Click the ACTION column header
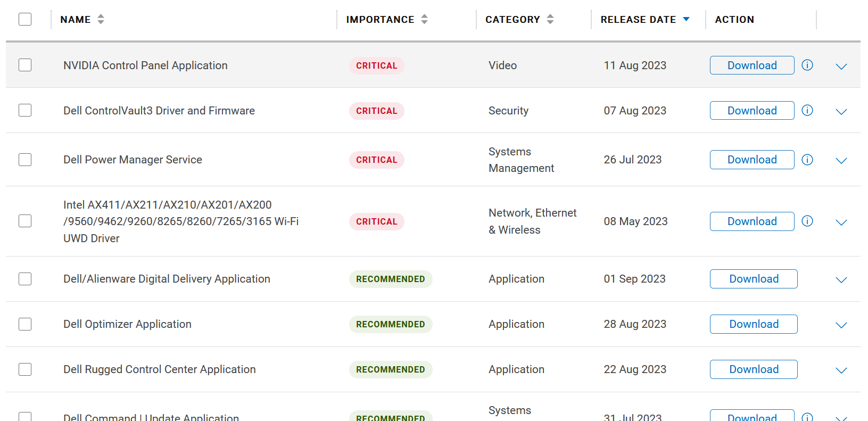The width and height of the screenshot is (868, 421). pyautogui.click(x=734, y=20)
